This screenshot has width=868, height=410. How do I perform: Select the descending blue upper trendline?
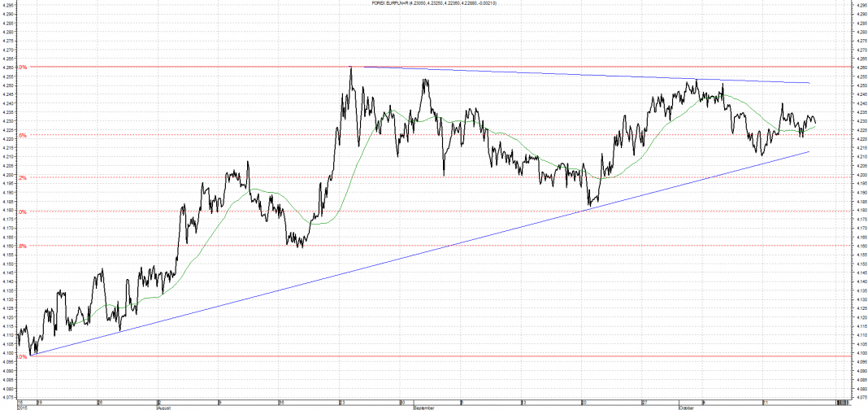coord(580,75)
